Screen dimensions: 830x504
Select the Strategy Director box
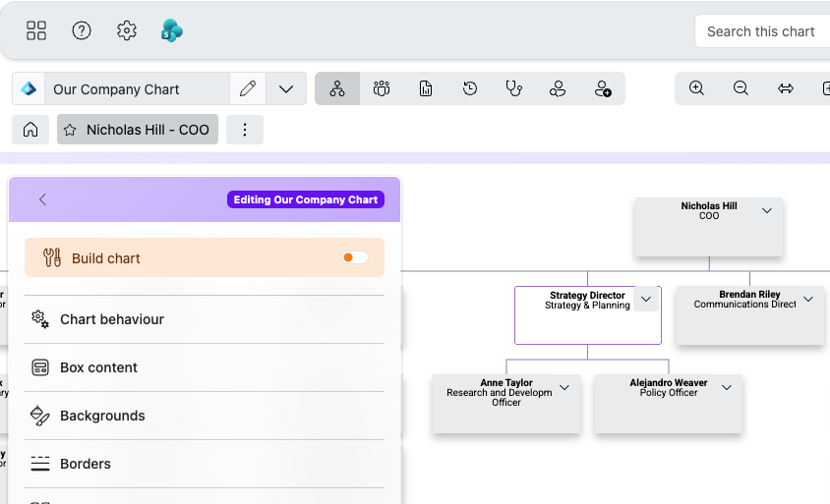coord(587,315)
